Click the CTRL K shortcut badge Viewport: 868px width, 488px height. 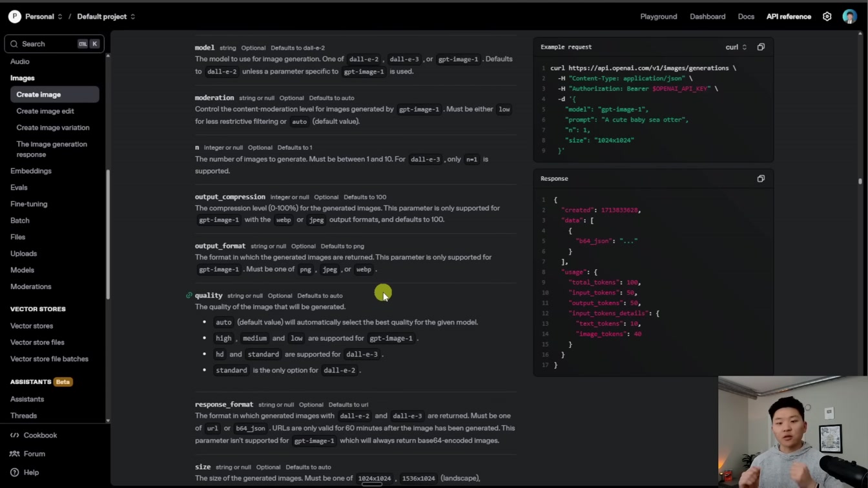[x=88, y=44]
